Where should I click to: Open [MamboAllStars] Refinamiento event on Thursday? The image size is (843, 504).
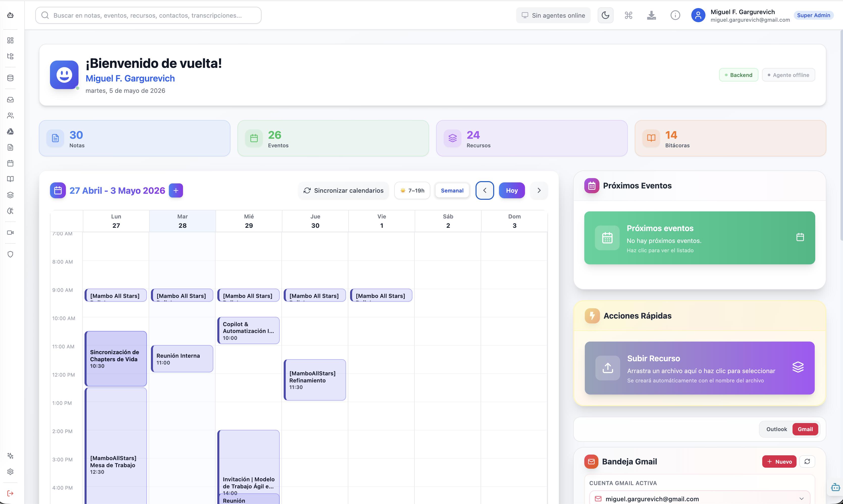[315, 380]
